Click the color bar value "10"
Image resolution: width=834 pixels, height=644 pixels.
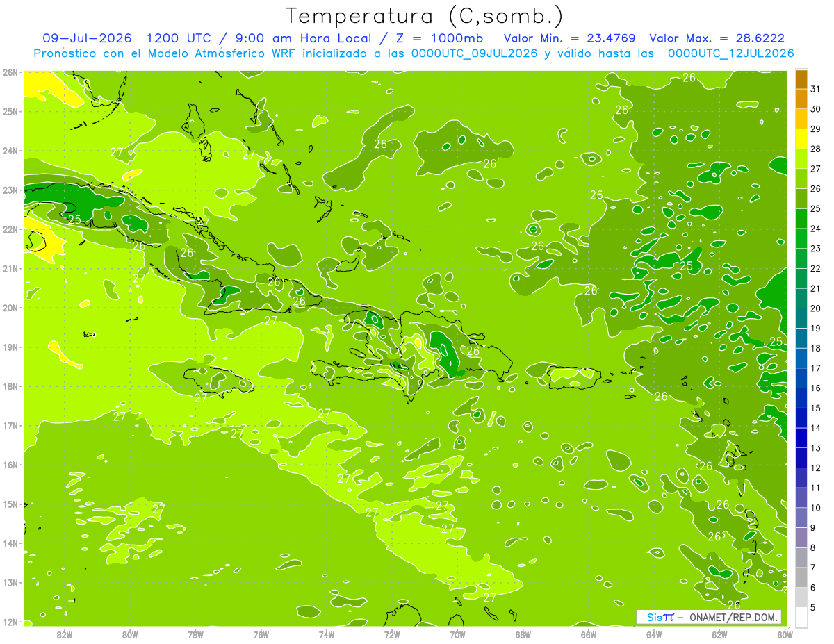[x=816, y=508]
